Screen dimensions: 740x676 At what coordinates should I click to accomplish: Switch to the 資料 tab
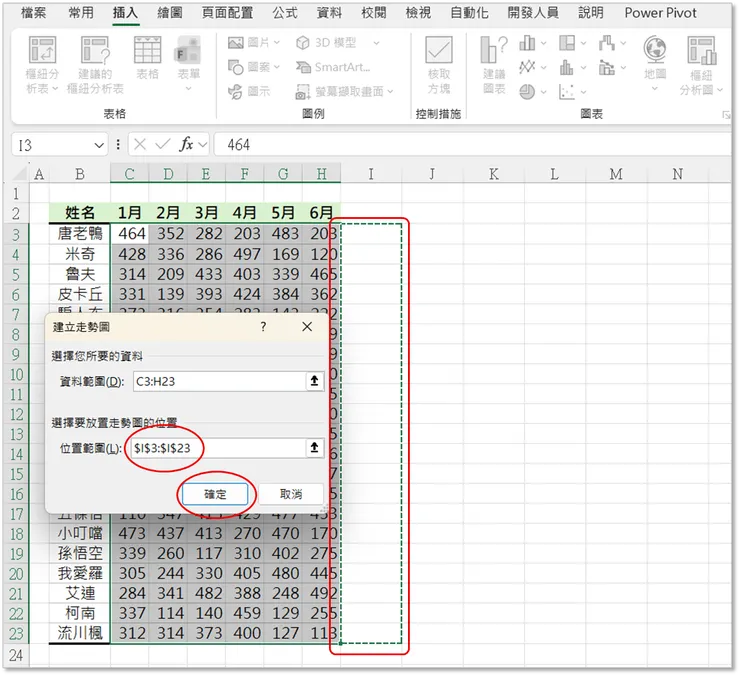(x=329, y=13)
